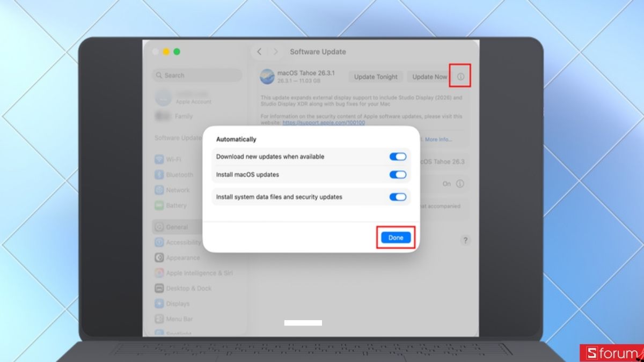
Task: Click the blue Done button
Action: pos(396,238)
